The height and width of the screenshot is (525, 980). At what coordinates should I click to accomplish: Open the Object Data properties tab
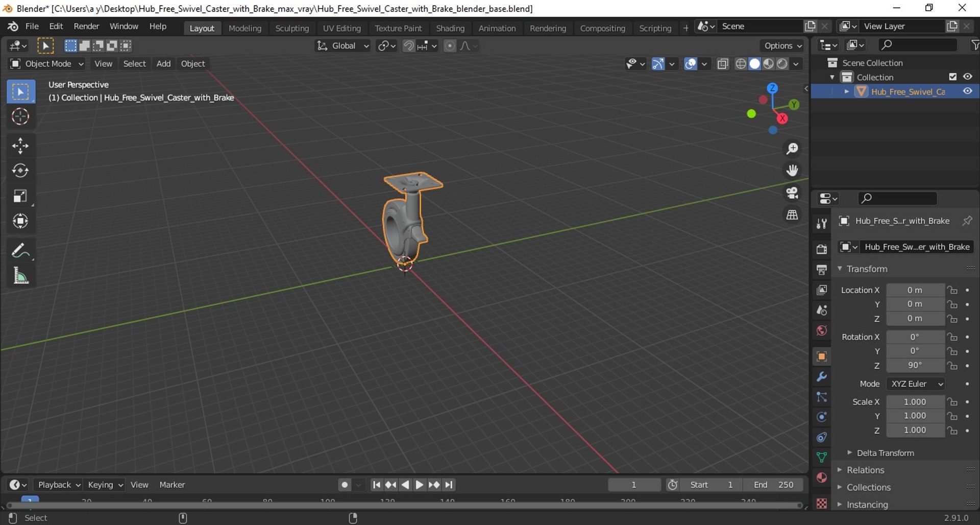tap(821, 457)
